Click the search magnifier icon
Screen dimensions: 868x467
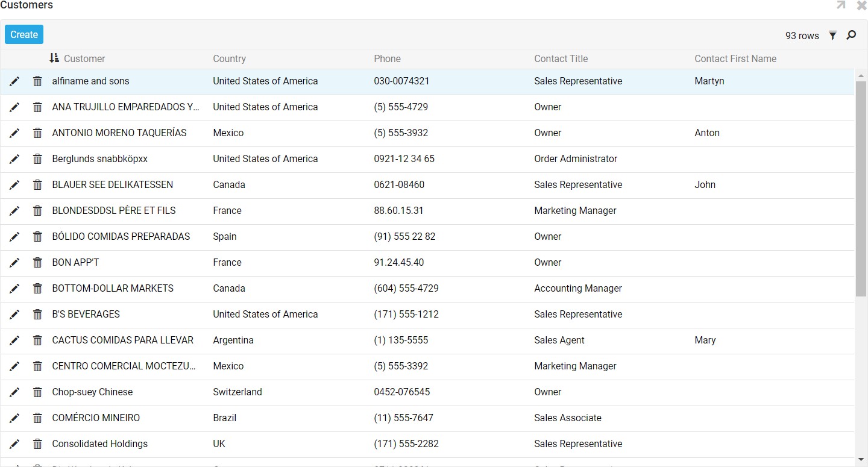pyautogui.click(x=851, y=36)
